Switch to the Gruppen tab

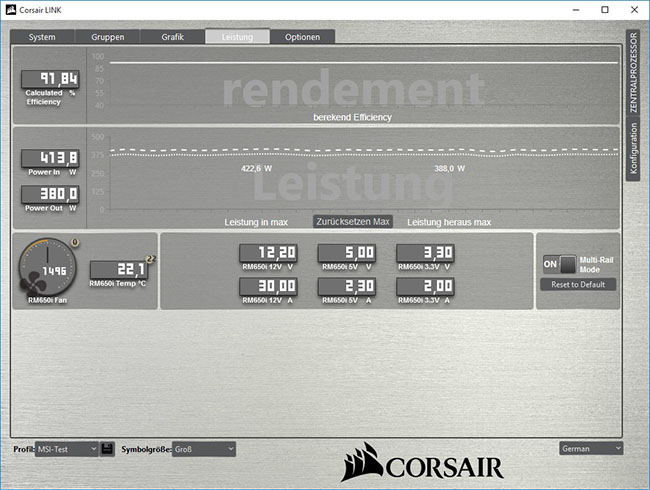(x=107, y=36)
